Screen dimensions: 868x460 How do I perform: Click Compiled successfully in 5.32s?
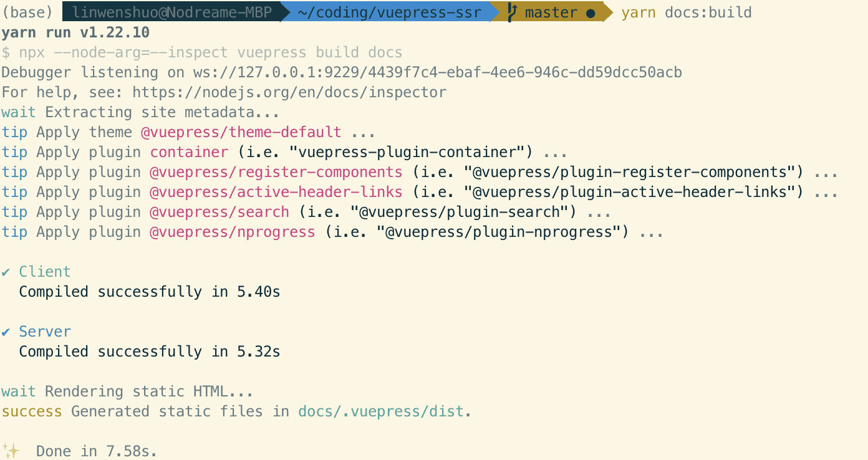click(x=150, y=352)
